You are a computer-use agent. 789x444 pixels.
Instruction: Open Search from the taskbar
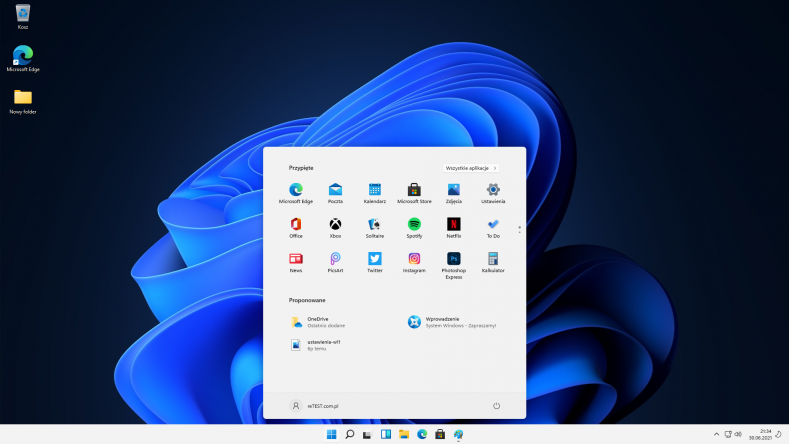point(349,434)
